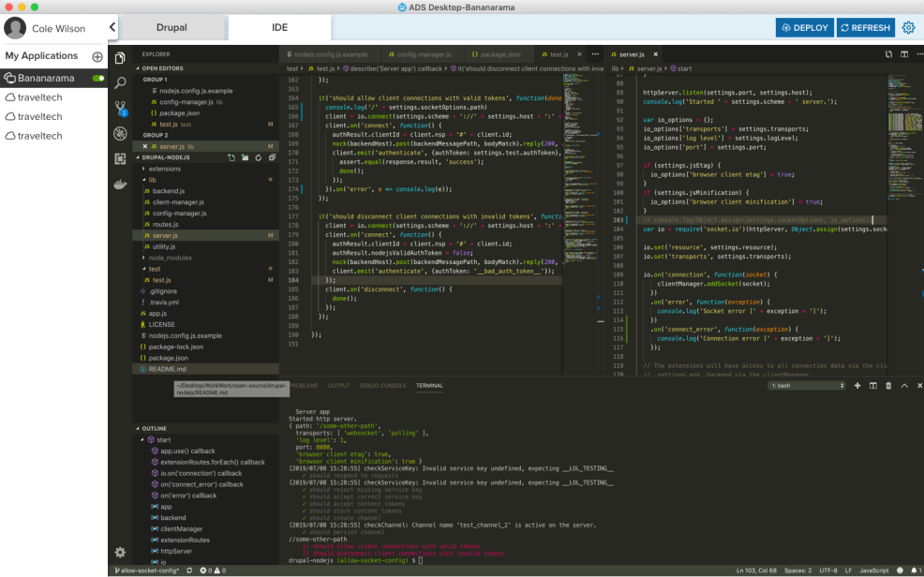This screenshot has width=924, height=577.
Task: Collapse the lib folder in explorer
Action: click(x=151, y=180)
